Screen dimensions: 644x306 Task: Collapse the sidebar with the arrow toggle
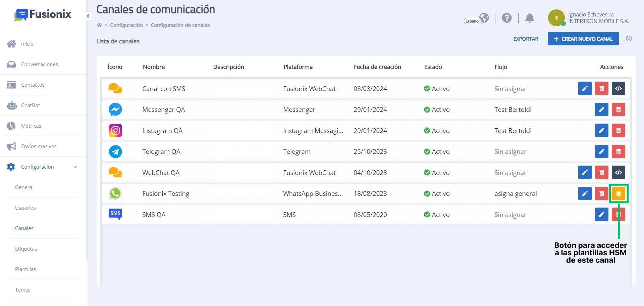[x=88, y=16]
